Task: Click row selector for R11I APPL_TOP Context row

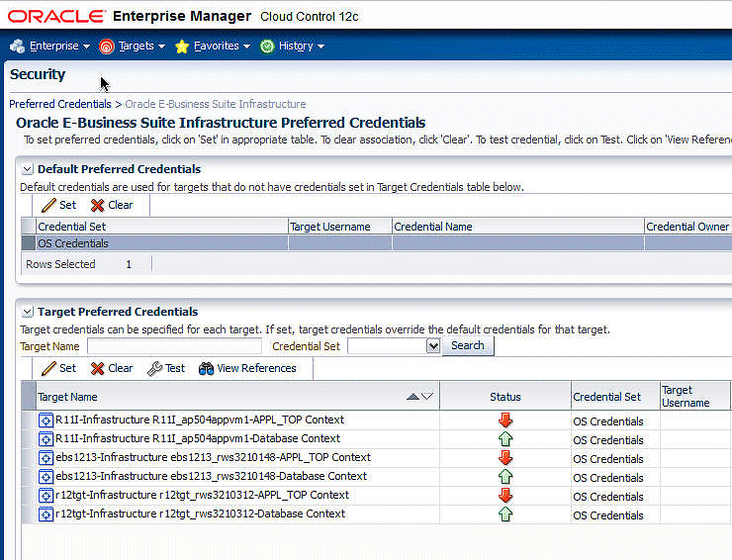Action: [29, 420]
